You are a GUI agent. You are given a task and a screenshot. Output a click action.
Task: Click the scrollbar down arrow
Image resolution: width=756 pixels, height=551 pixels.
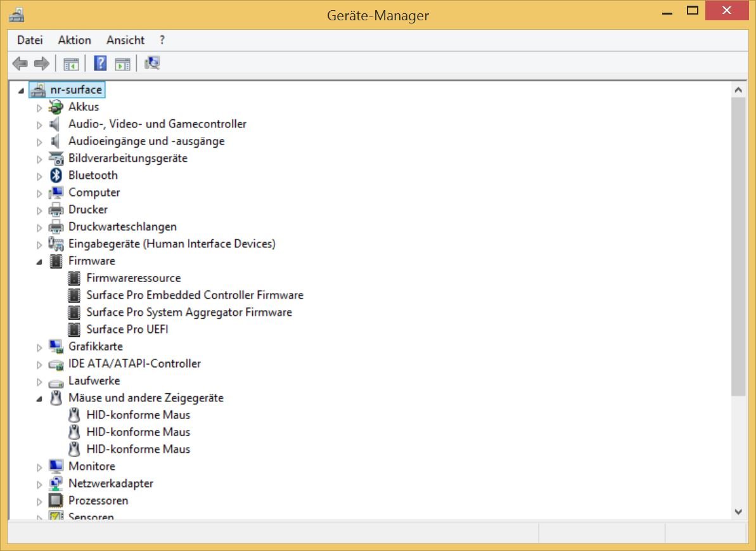[738, 512]
